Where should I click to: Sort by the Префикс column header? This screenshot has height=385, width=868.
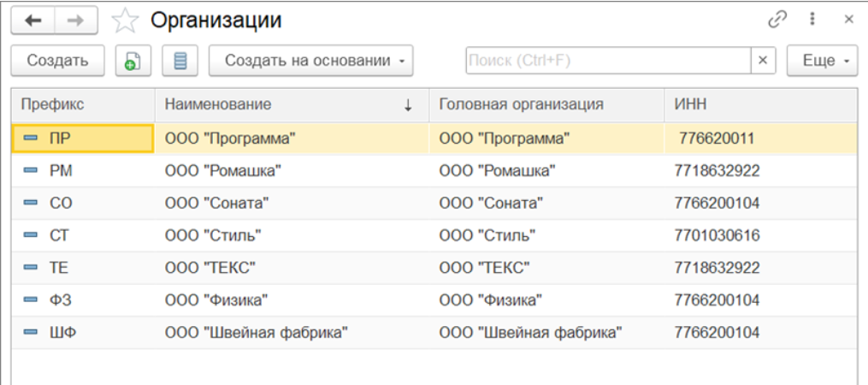point(83,104)
